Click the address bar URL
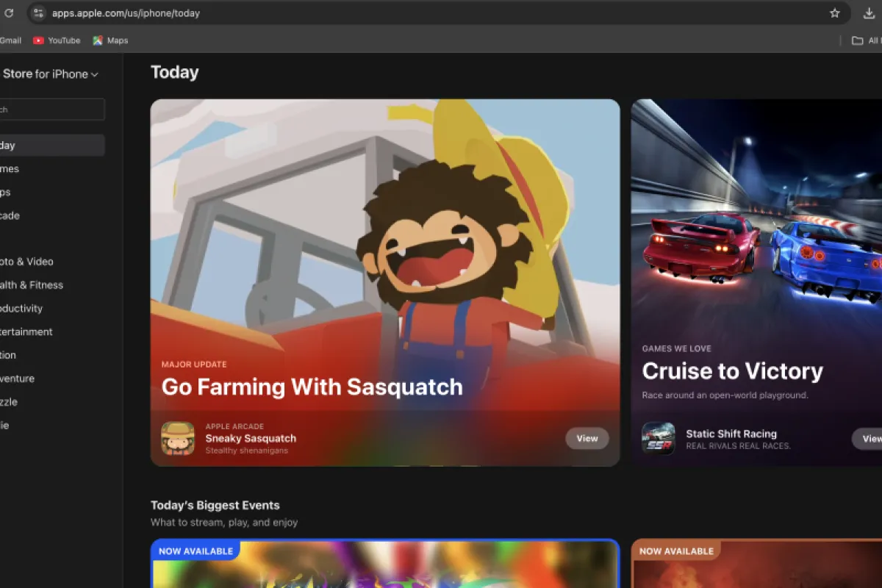 (x=126, y=13)
